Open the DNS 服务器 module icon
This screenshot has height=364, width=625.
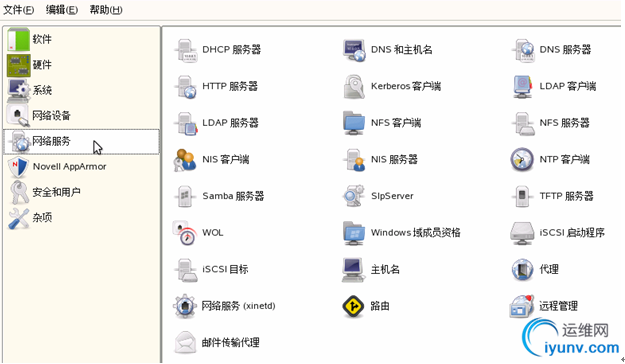pyautogui.click(x=523, y=50)
